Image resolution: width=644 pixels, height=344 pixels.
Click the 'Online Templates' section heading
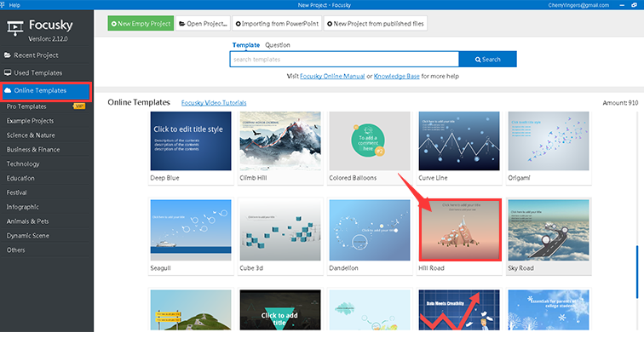coord(139,102)
